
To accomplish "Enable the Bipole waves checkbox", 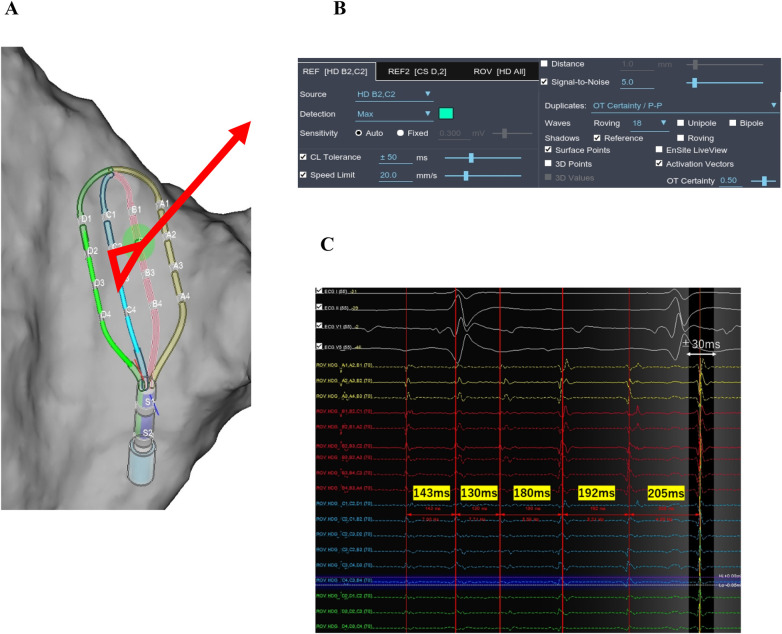I will 733,123.
